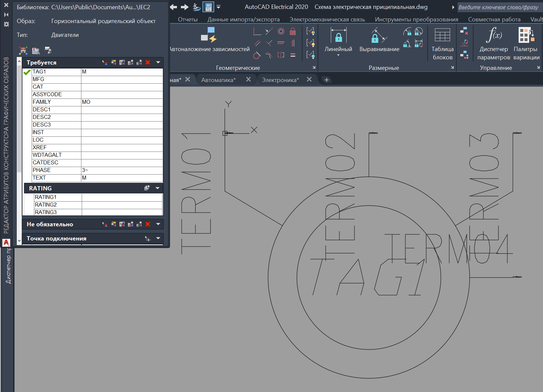The height and width of the screenshot is (392, 543).
Task: Open the Authoring Palettes (Палитры вариации) icon
Action: coord(526,35)
